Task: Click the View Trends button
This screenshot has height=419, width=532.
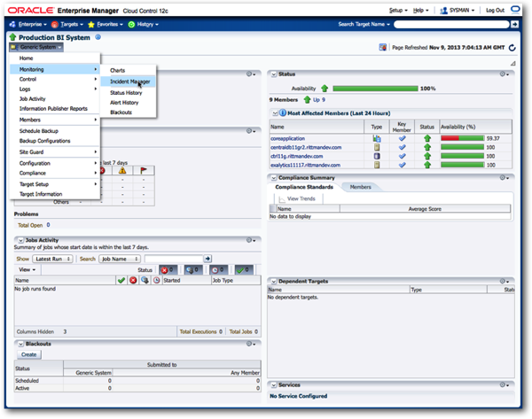Action: click(297, 198)
